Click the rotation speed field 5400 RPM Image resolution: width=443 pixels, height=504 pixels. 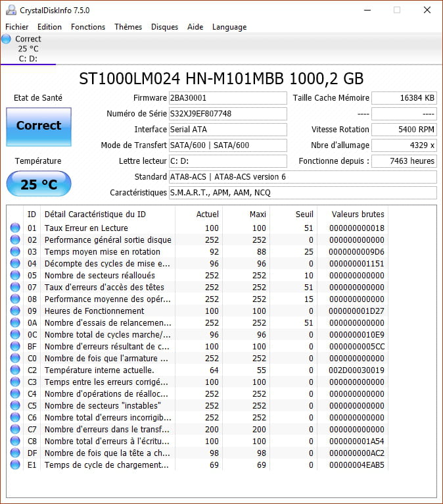(404, 130)
